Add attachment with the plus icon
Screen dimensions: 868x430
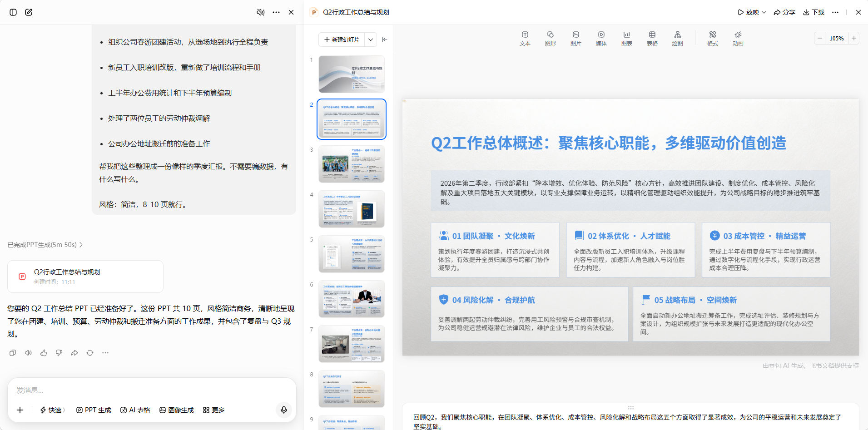point(20,410)
